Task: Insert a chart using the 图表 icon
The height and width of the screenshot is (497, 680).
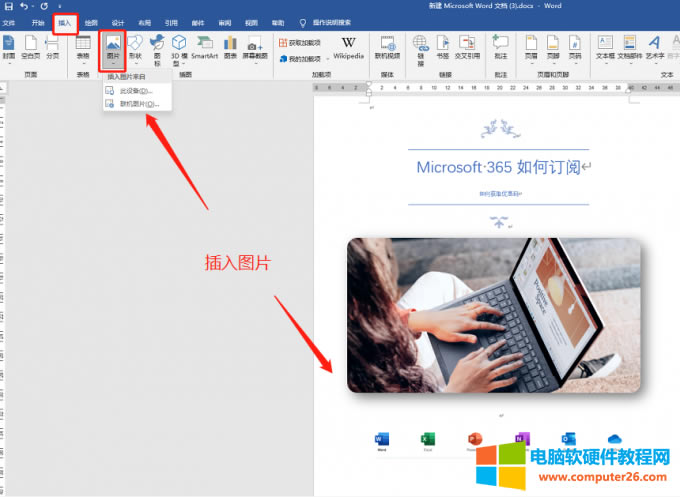Action: pos(230,47)
